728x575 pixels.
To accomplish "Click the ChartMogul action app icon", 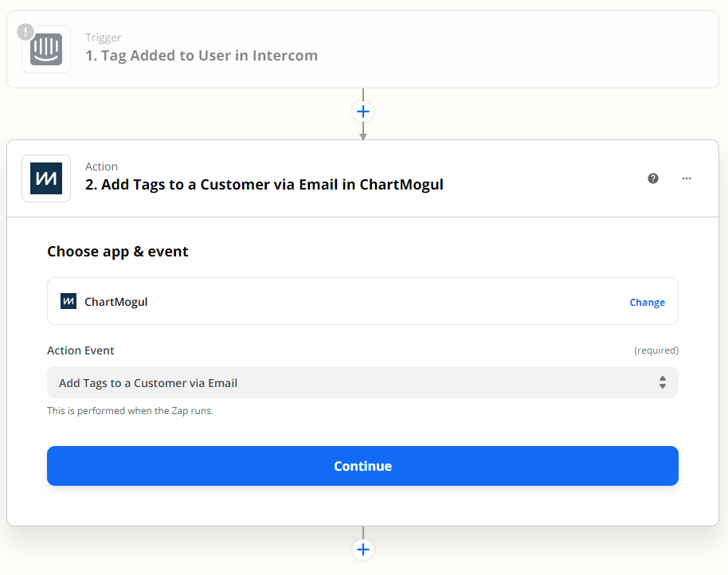I will point(46,178).
